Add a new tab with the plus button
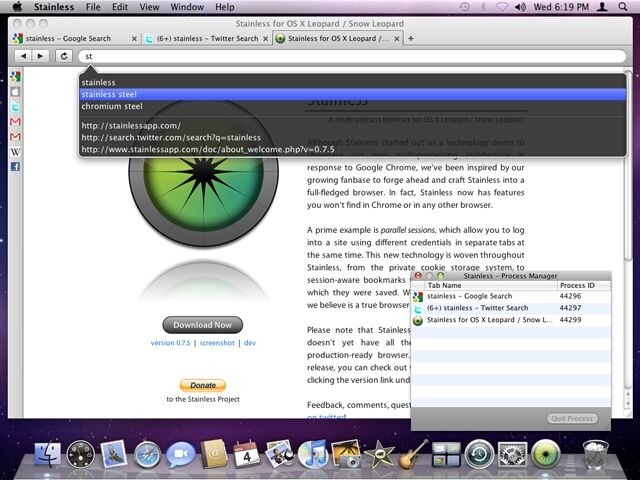Screen dimensions: 640x480 pyautogui.click(x=411, y=38)
